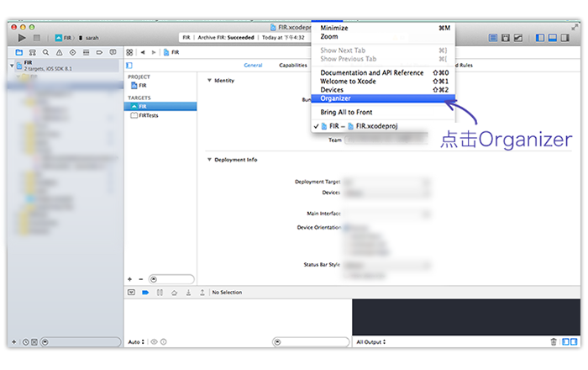588x370 pixels.
Task: Collapse the Identity section
Action: (209, 80)
